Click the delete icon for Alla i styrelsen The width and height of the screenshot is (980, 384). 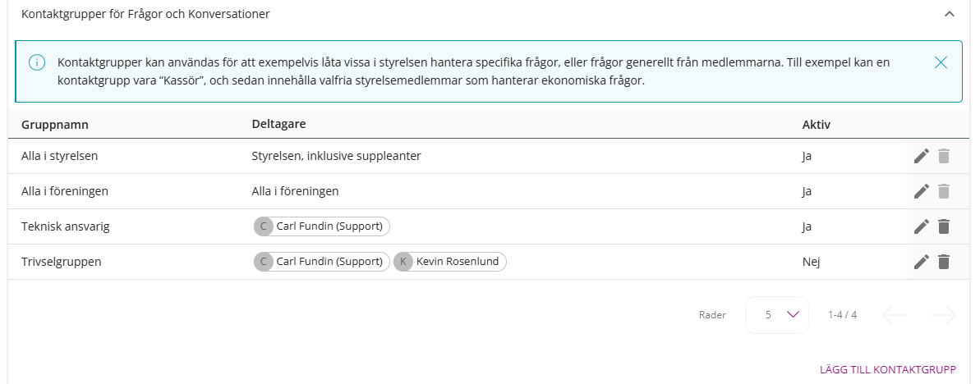coord(944,156)
